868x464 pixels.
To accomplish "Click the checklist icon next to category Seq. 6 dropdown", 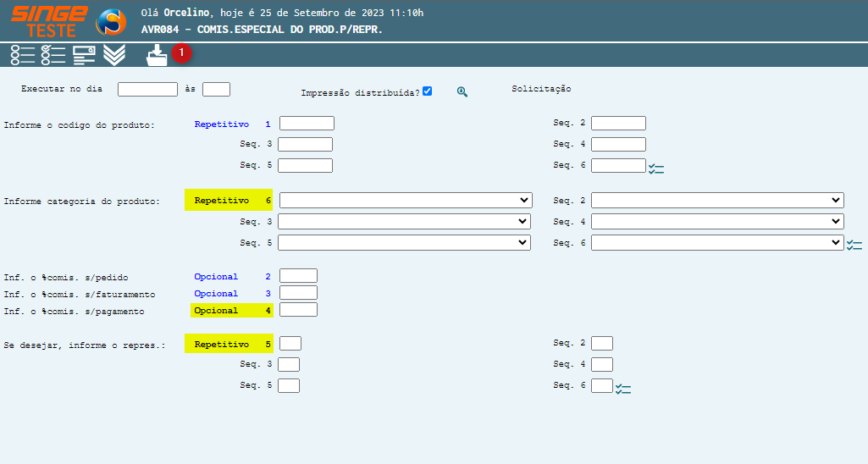I will (x=855, y=245).
